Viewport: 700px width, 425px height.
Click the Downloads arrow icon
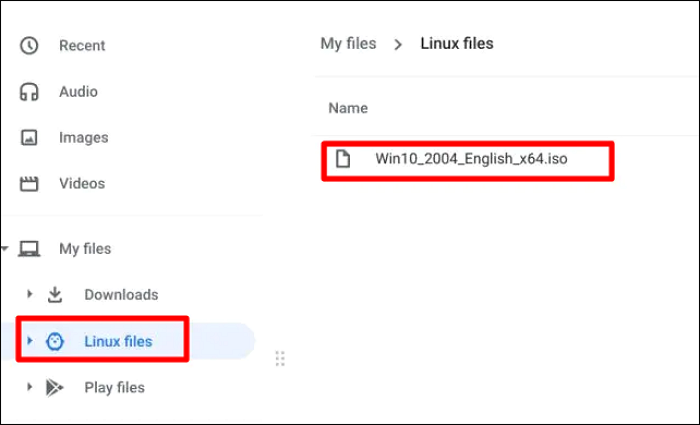55,295
